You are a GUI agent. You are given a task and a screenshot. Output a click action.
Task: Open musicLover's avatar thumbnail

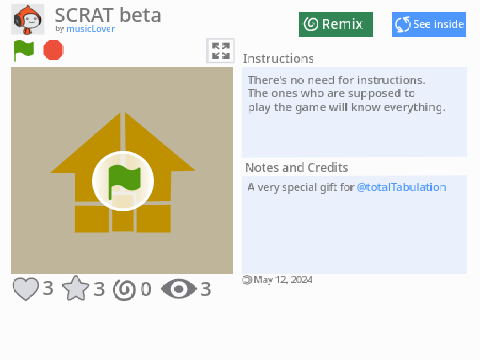28,19
